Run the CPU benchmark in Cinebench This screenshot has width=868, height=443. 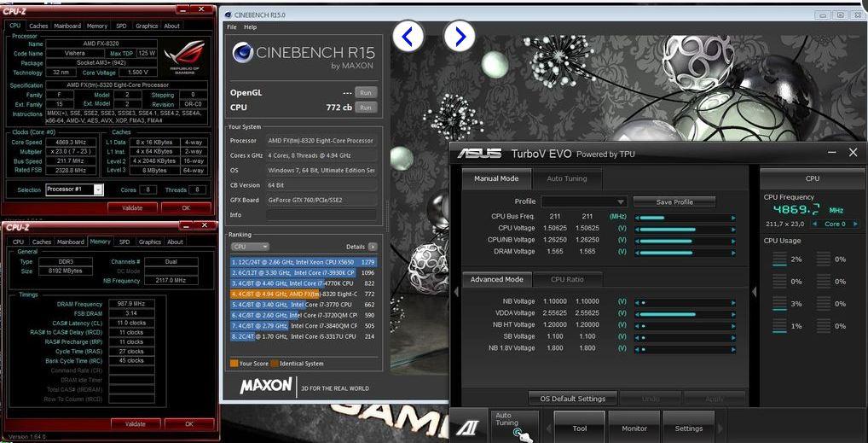pyautogui.click(x=365, y=108)
